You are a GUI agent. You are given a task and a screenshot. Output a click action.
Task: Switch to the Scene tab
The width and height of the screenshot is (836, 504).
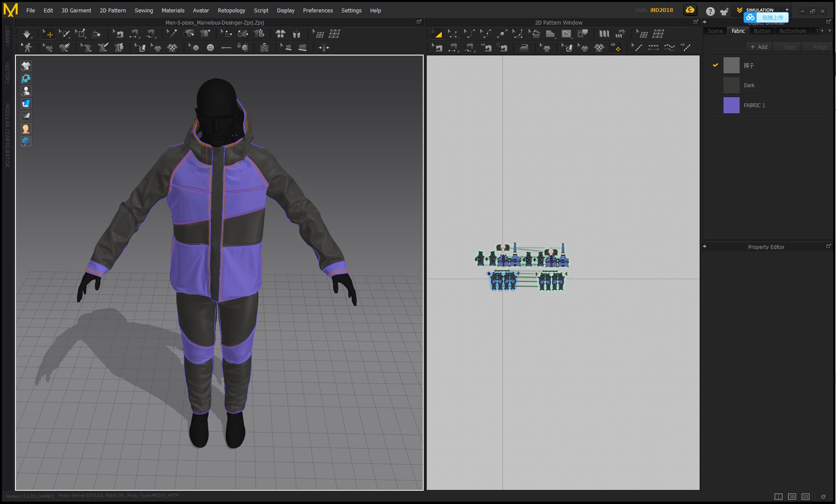(715, 31)
